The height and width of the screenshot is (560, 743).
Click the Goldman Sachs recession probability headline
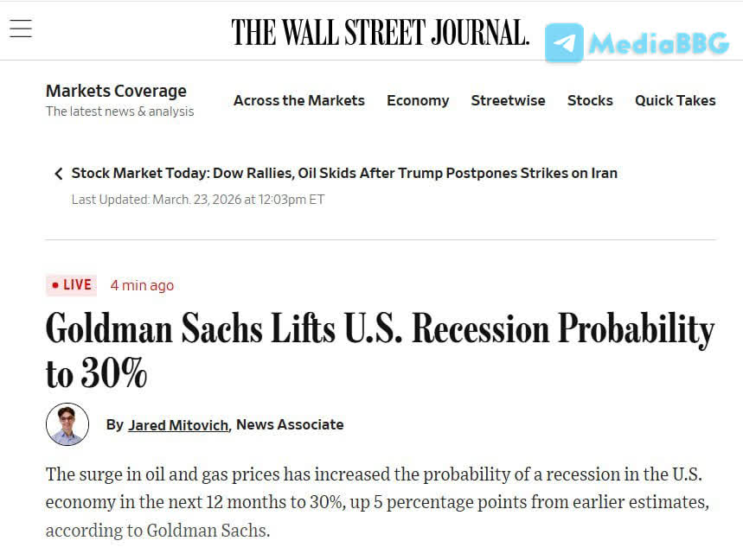(x=380, y=349)
